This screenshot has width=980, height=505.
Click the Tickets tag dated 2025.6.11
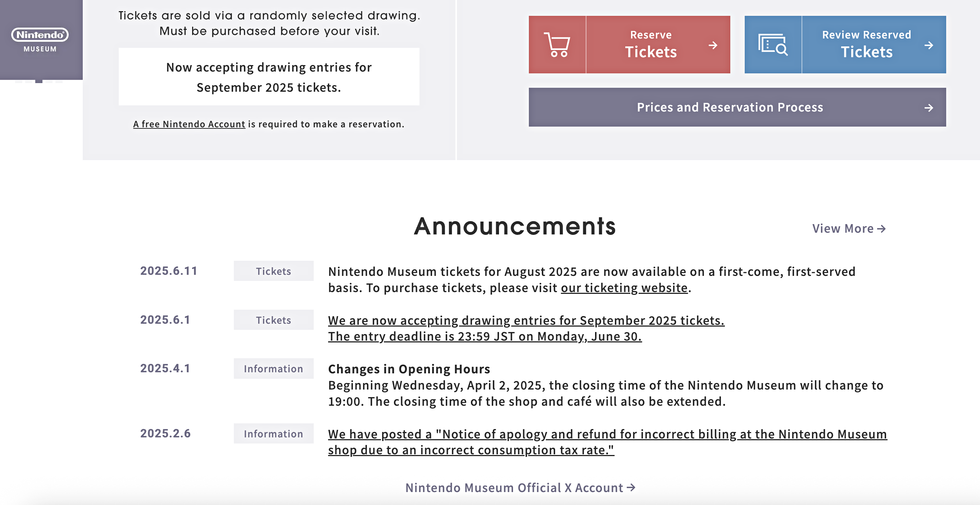(x=273, y=271)
